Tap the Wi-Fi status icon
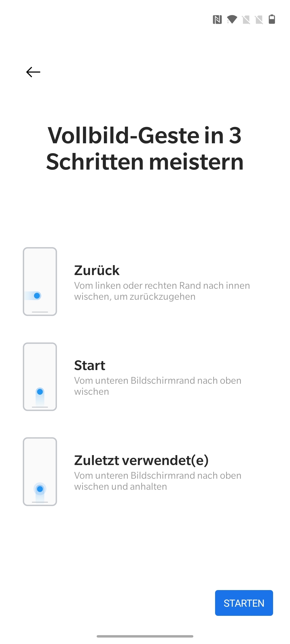Image resolution: width=290 pixels, height=644 pixels. click(232, 19)
